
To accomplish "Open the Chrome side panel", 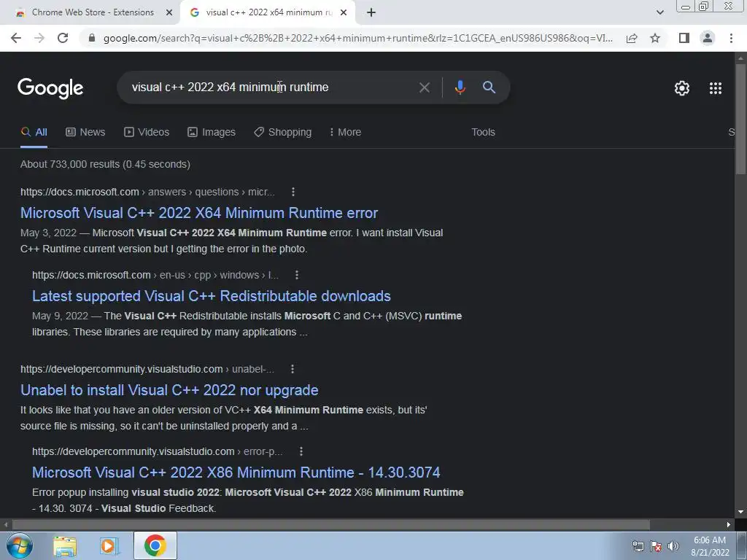I will 684,38.
